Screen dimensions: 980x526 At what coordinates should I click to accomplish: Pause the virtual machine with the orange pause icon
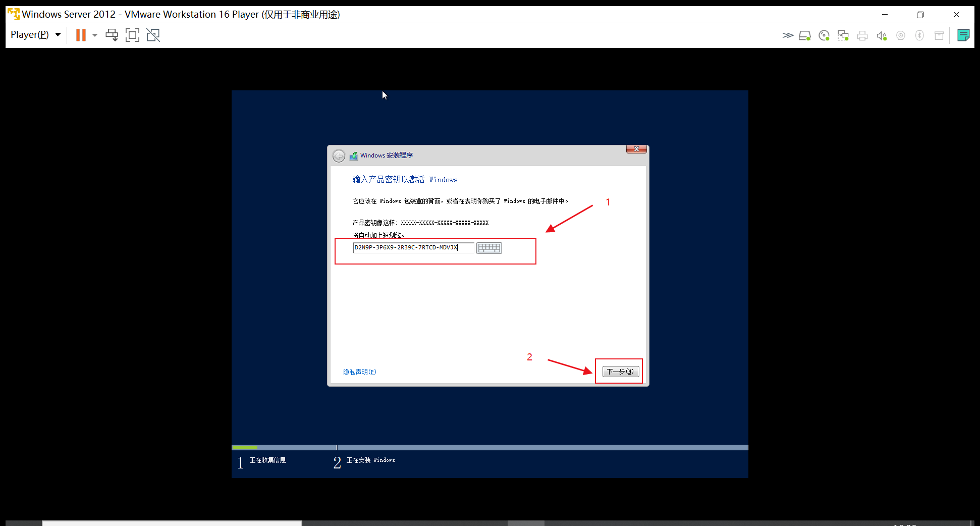(x=81, y=35)
